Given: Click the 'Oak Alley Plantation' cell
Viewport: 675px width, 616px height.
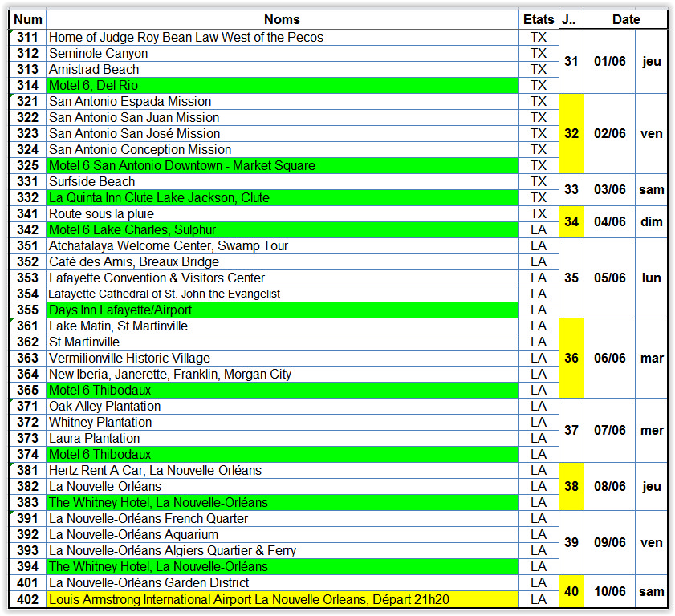Looking at the screenshot, I should tap(283, 406).
